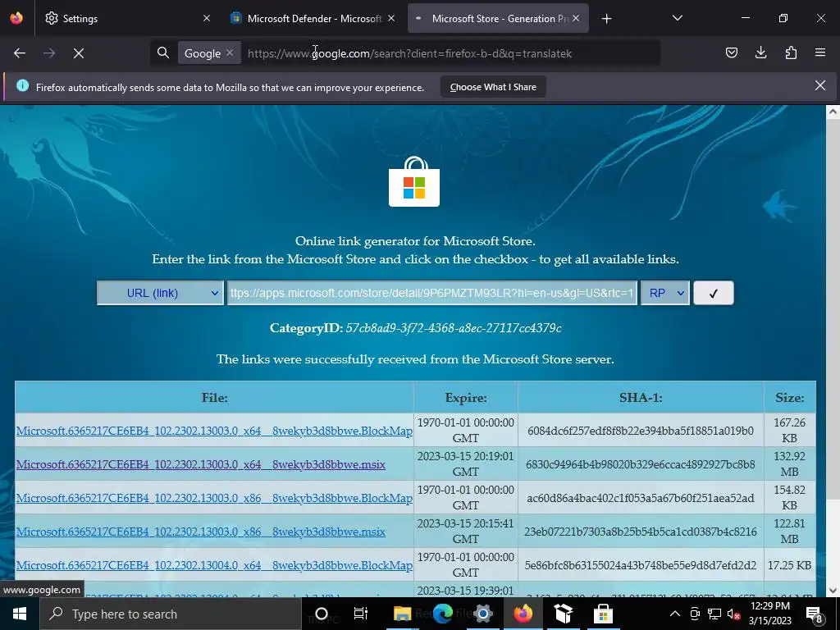Click the Expire column header
Image resolution: width=840 pixels, height=630 pixels.
coord(466,398)
